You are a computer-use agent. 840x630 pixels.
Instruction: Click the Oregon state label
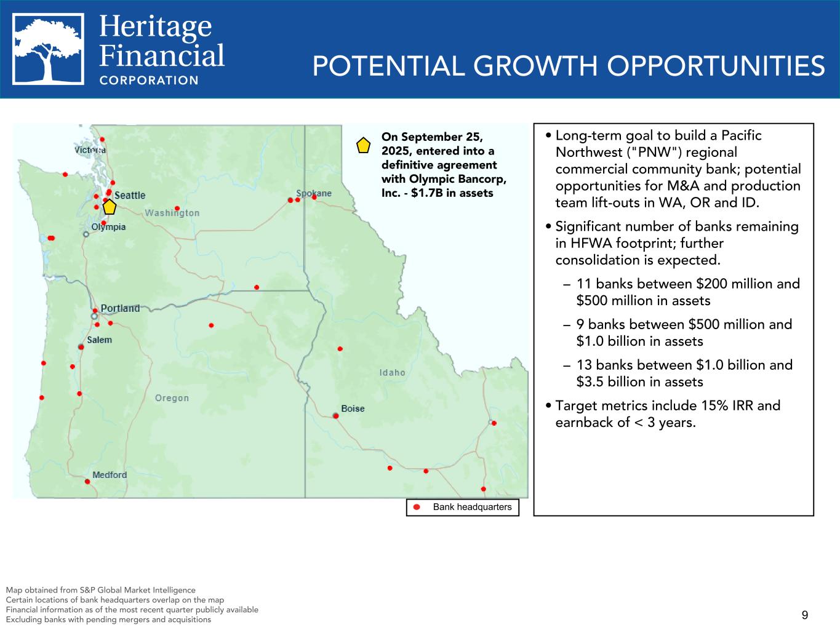(x=172, y=398)
